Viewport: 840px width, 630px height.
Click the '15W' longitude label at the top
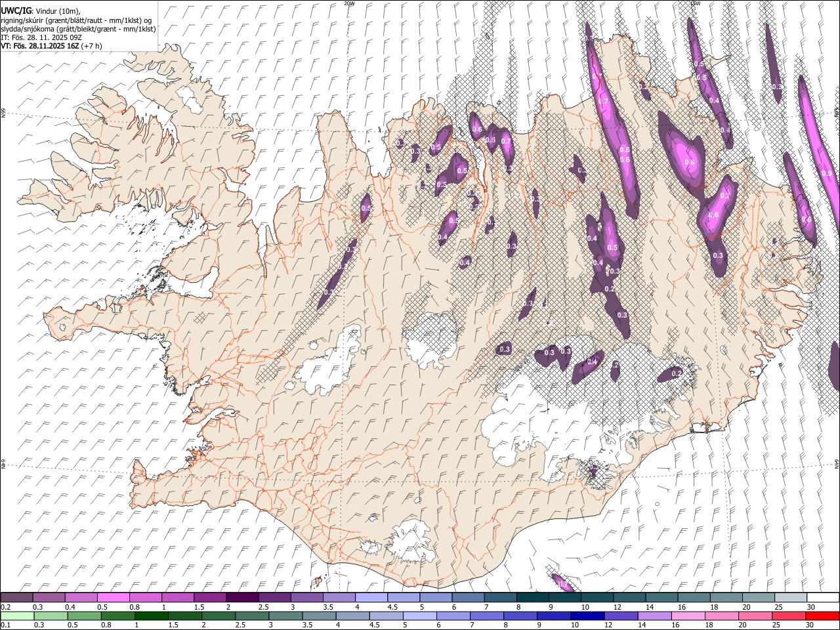point(696,3)
